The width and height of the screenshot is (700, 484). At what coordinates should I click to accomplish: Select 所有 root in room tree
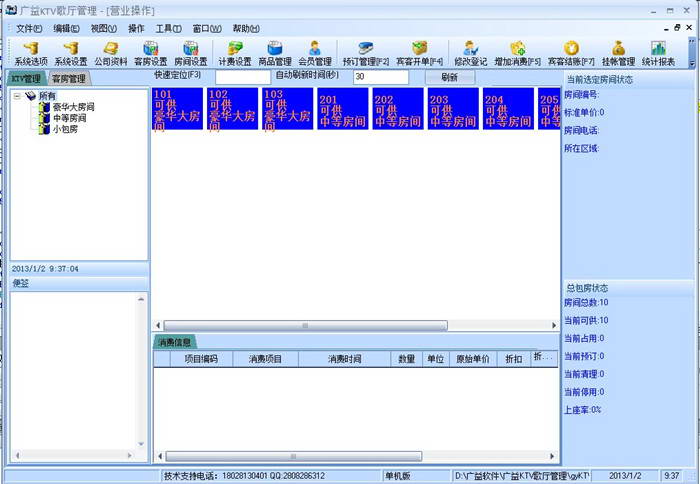coord(47,96)
